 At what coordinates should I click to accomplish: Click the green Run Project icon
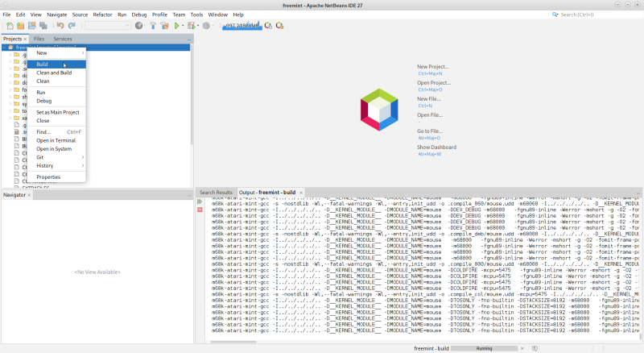click(x=176, y=26)
